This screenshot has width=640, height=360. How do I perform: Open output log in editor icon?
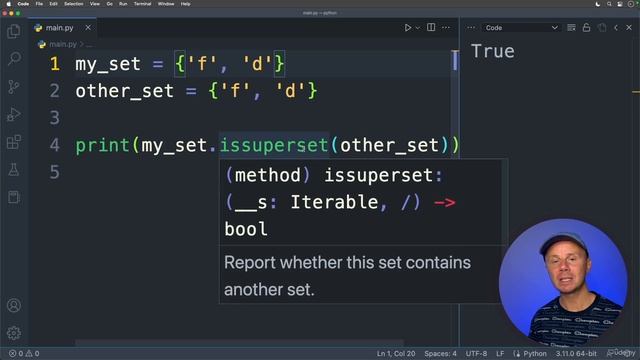pos(602,28)
